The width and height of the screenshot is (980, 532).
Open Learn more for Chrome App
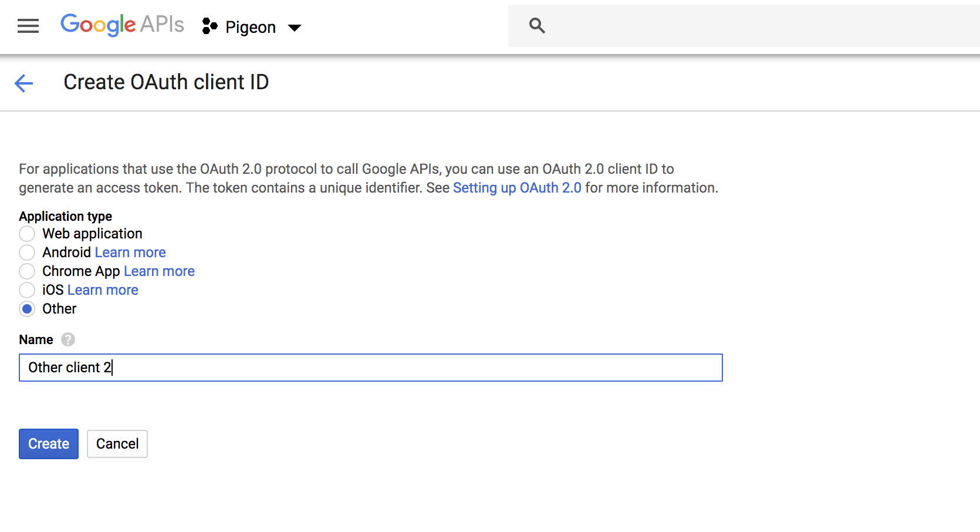tap(158, 271)
